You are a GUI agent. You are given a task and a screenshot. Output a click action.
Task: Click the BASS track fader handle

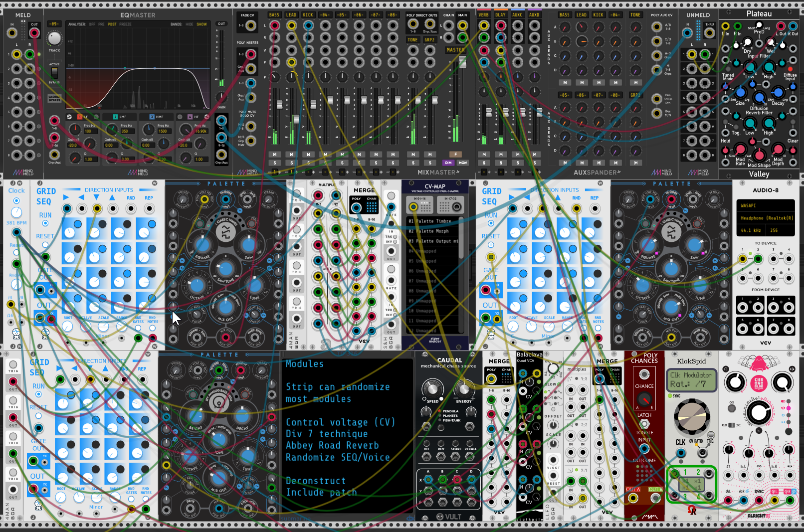click(280, 105)
